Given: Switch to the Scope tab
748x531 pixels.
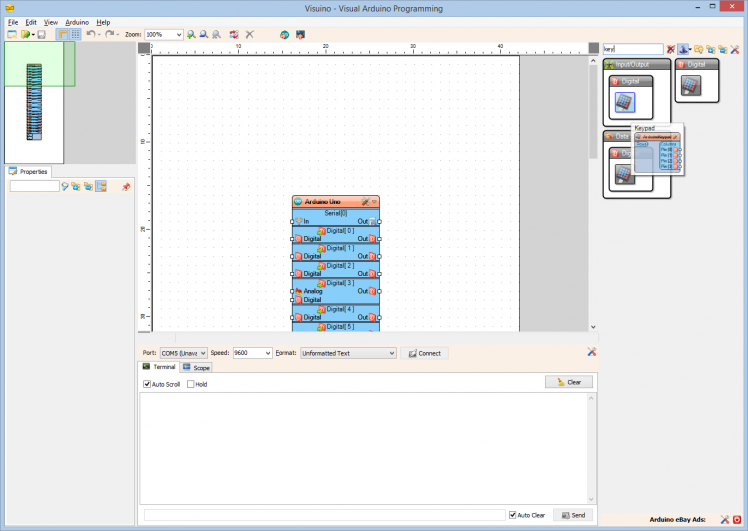Looking at the screenshot, I should 196,368.
